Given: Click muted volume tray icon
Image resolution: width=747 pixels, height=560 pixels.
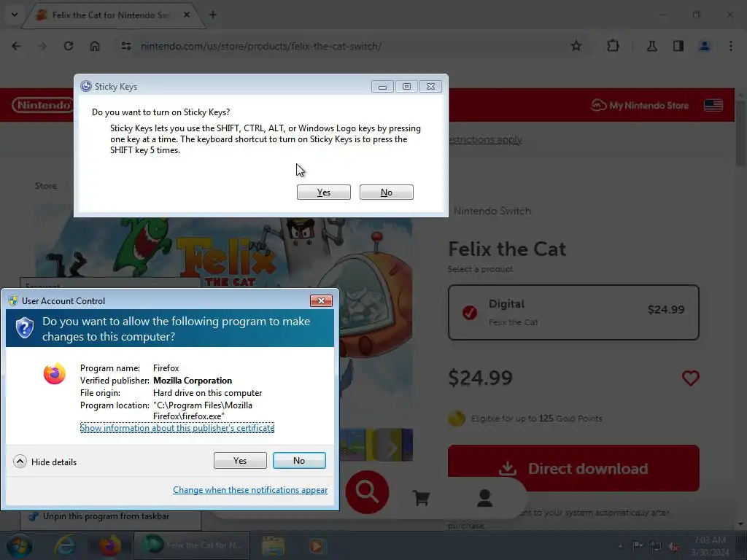Looking at the screenshot, I should (673, 546).
